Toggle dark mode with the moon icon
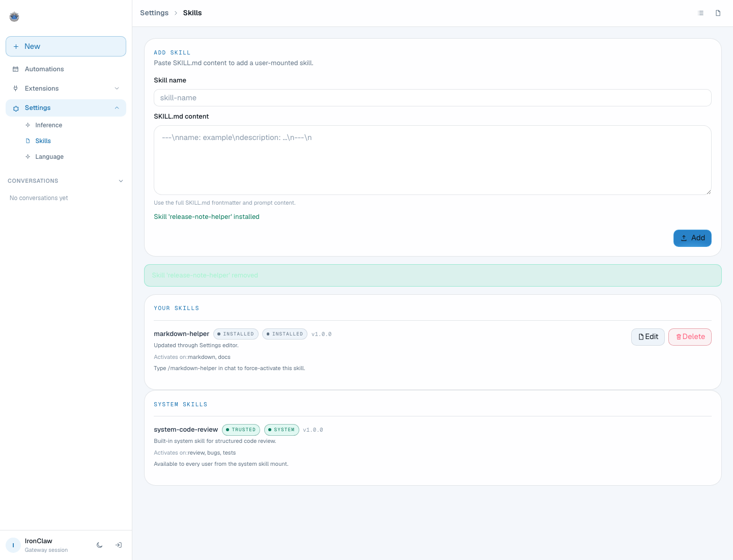The width and height of the screenshot is (733, 560). pyautogui.click(x=100, y=545)
